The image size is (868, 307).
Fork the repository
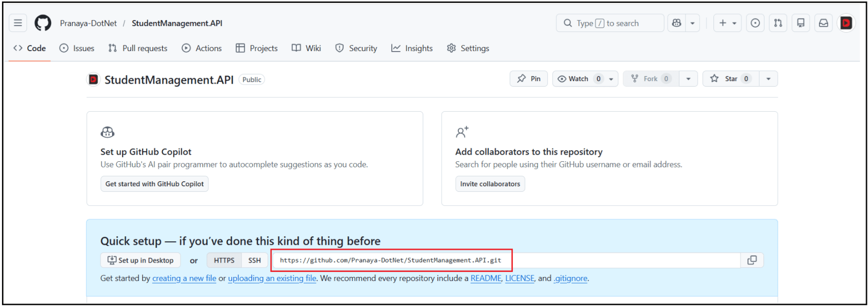pyautogui.click(x=651, y=79)
